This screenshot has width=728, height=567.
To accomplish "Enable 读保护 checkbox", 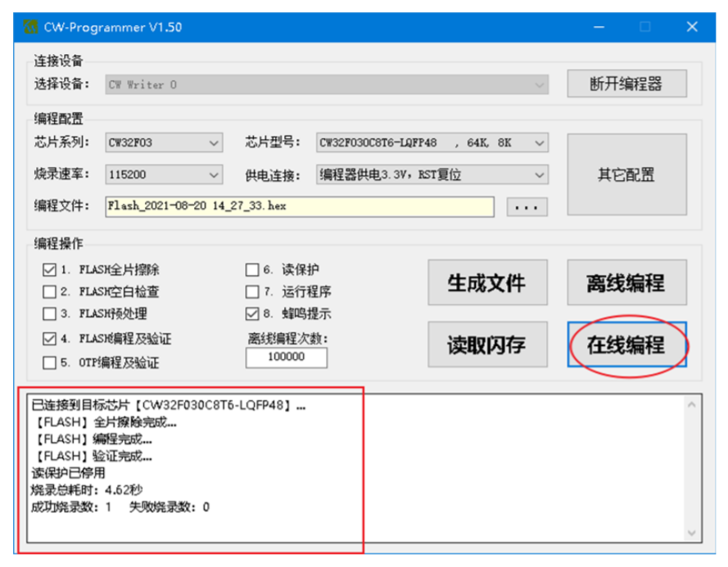I will pos(252,269).
